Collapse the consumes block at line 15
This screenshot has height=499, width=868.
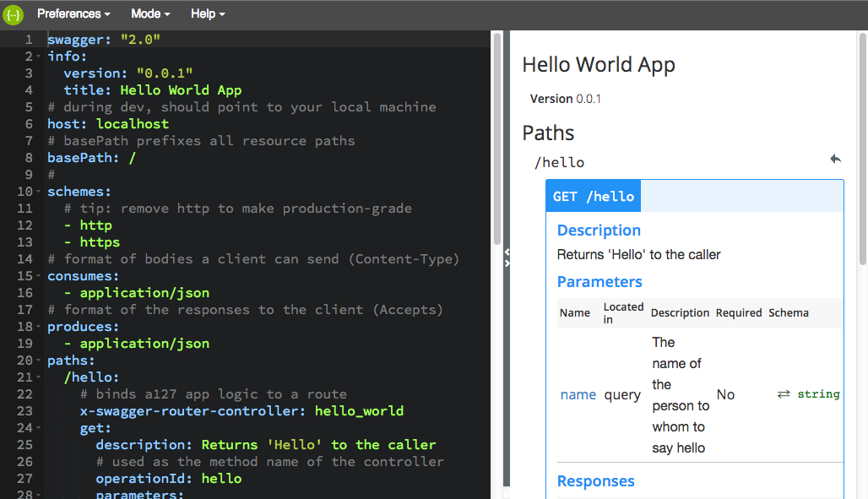(39, 276)
